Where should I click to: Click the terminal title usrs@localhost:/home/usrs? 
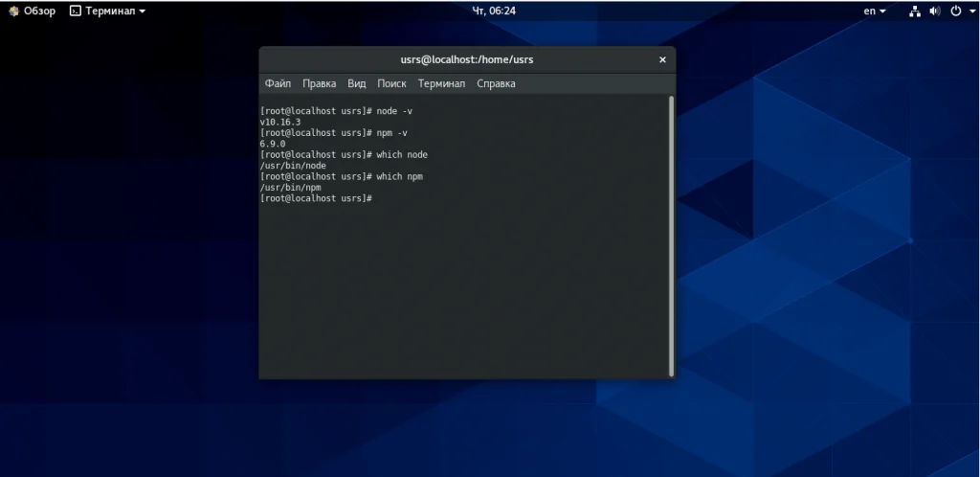(467, 60)
